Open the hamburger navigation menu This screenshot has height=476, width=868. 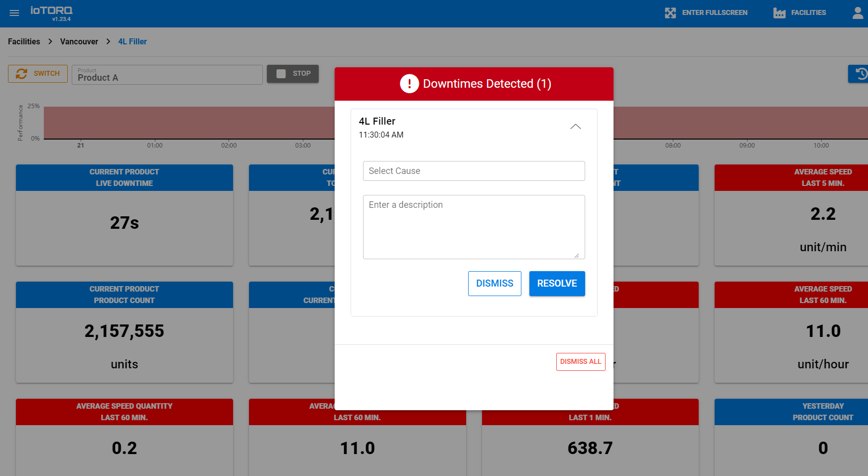[14, 13]
